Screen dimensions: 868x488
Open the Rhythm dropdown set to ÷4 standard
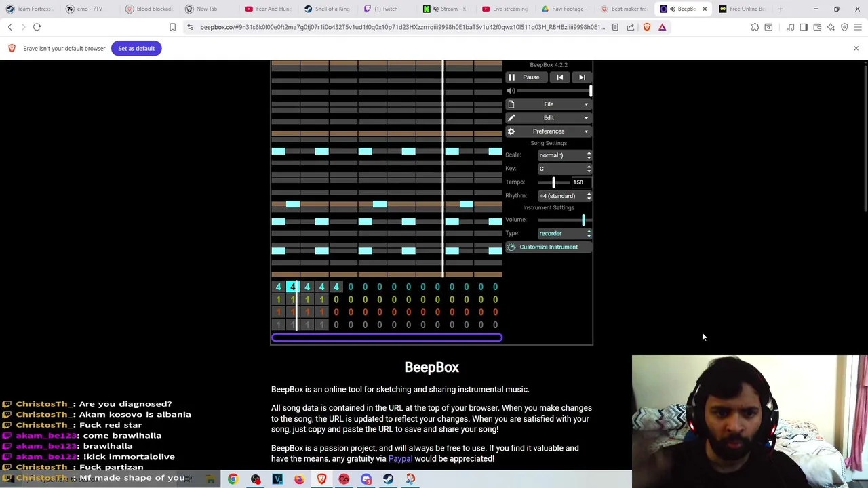[564, 196]
